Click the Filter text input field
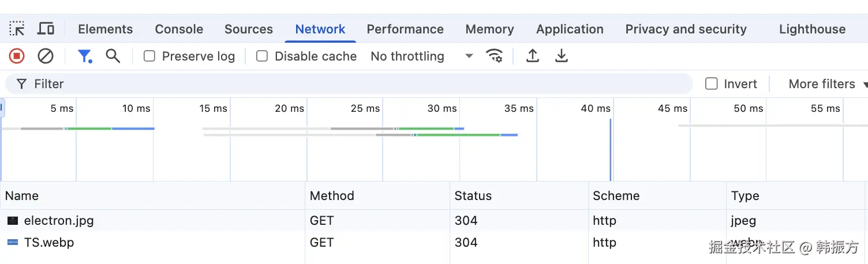Image resolution: width=868 pixels, height=264 pixels. [346, 84]
